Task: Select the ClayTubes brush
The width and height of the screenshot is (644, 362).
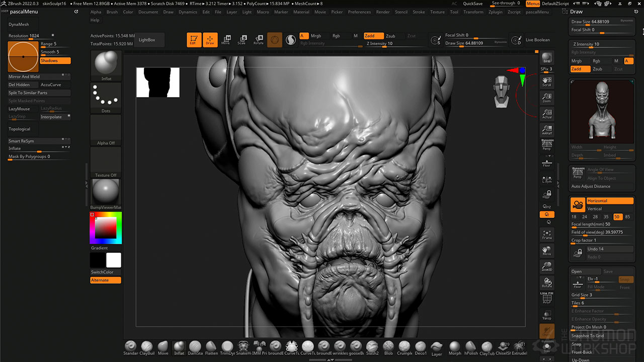Action: [487, 348]
